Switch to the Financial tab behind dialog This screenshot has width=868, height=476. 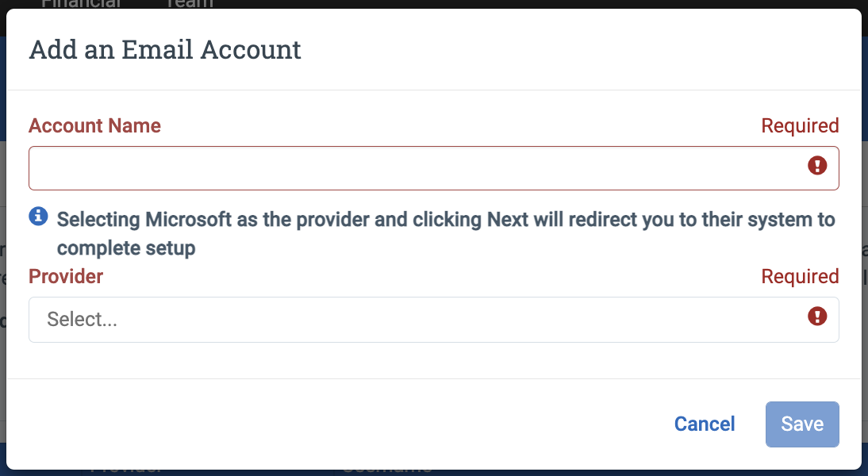81,4
